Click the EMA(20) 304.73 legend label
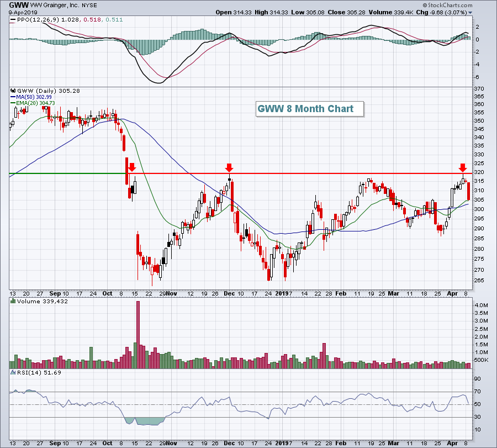Viewport: 497px width, 448px height. (35, 103)
